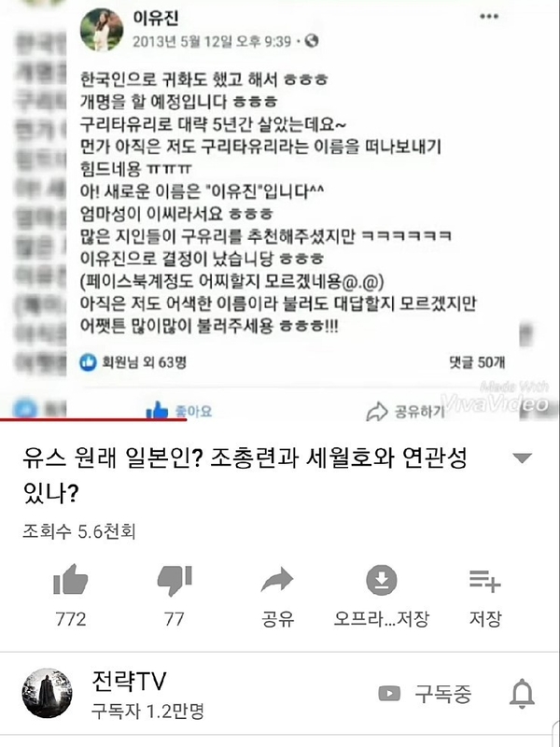Click the globe privacy icon
560x747 pixels.
pos(312,41)
